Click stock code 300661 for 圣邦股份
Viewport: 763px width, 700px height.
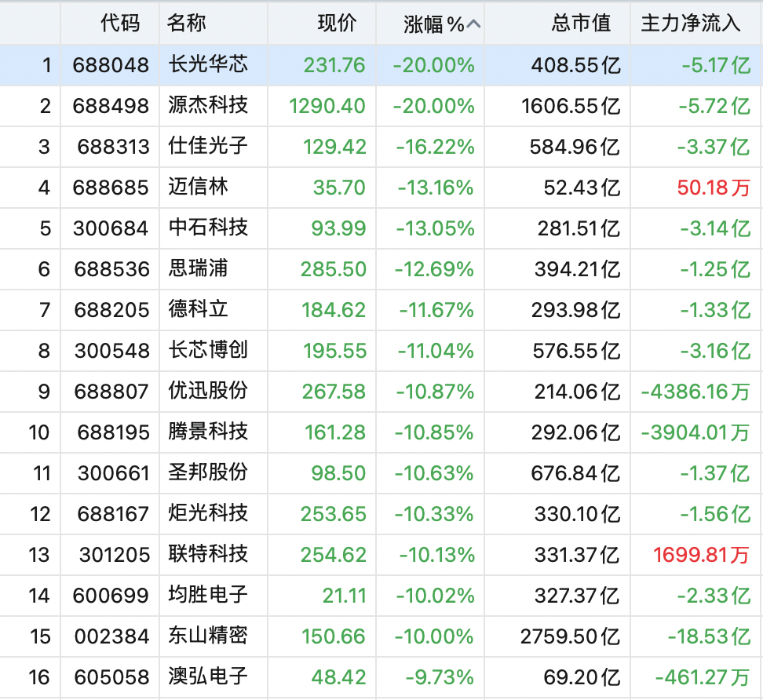coord(113,473)
